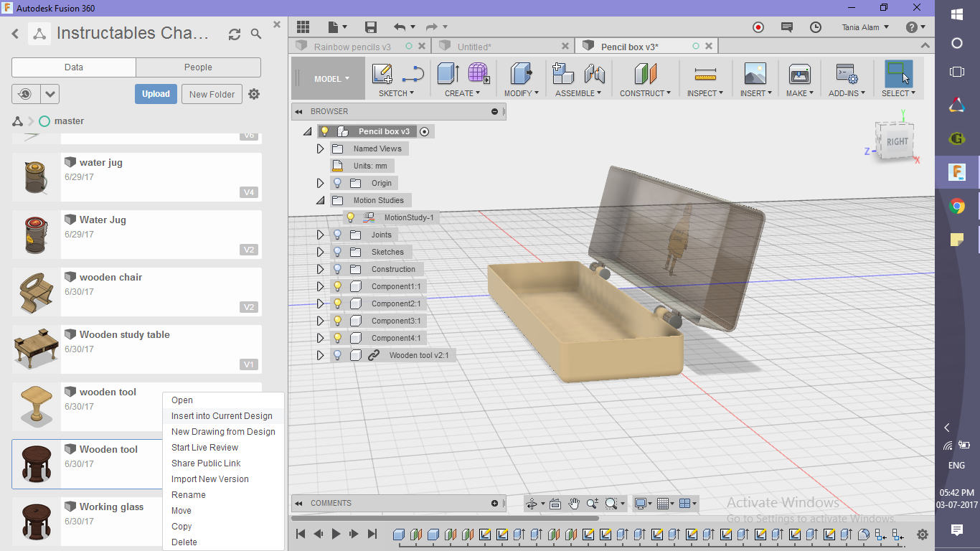Choose Insert into Current Design from context menu
This screenshot has width=980, height=551.
click(x=222, y=415)
